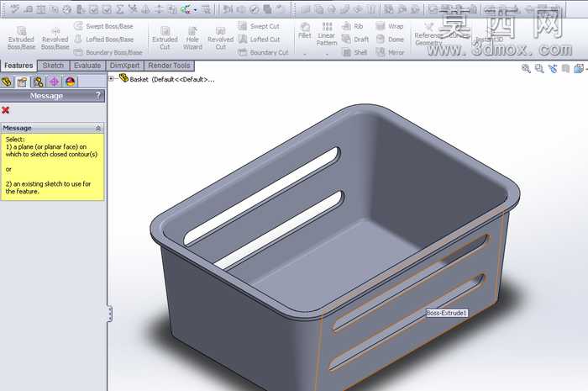This screenshot has width=588, height=391.
Task: Choose the Lofted Cut feature
Action: [x=259, y=39]
